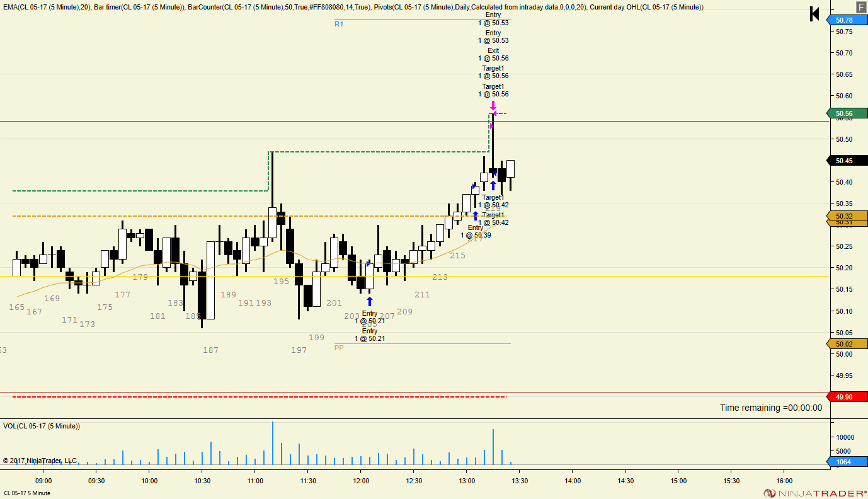Click the R1 pivot label

[339, 24]
